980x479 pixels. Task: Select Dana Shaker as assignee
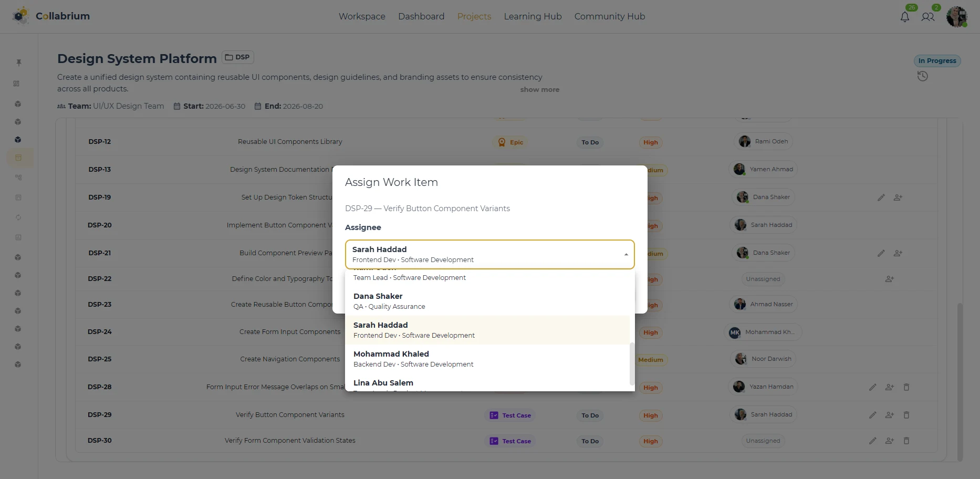[x=487, y=301]
